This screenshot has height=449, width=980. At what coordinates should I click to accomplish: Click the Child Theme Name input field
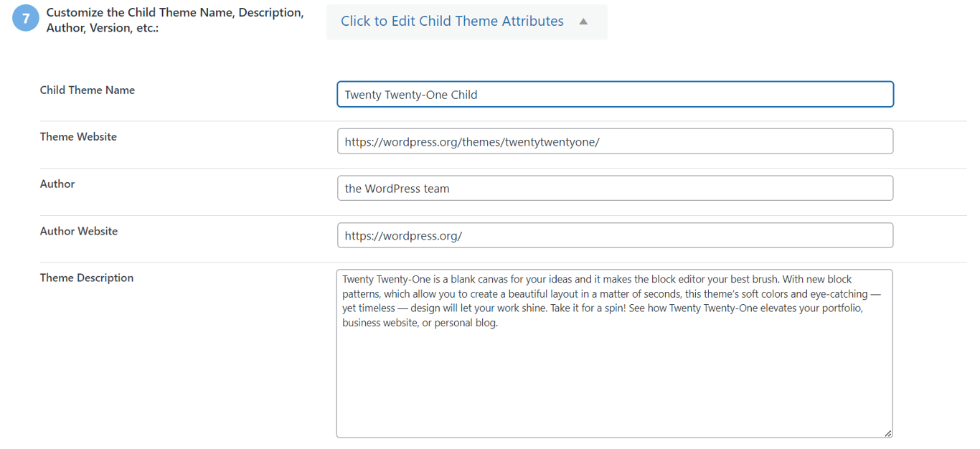615,94
